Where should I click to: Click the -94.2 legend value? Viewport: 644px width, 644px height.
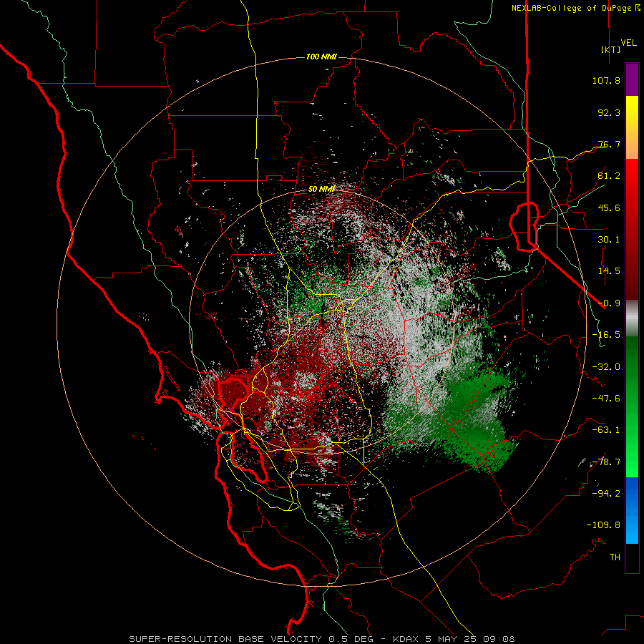pos(606,494)
